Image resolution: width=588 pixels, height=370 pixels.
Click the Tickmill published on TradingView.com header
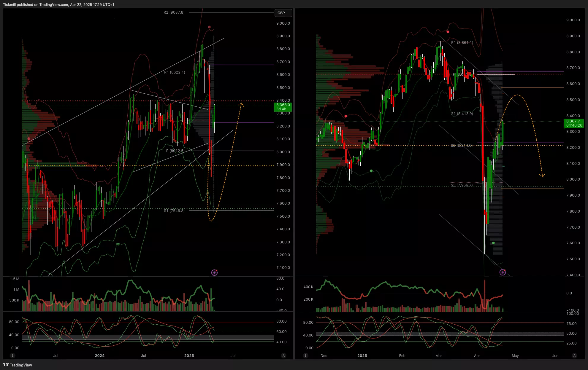click(x=58, y=4)
